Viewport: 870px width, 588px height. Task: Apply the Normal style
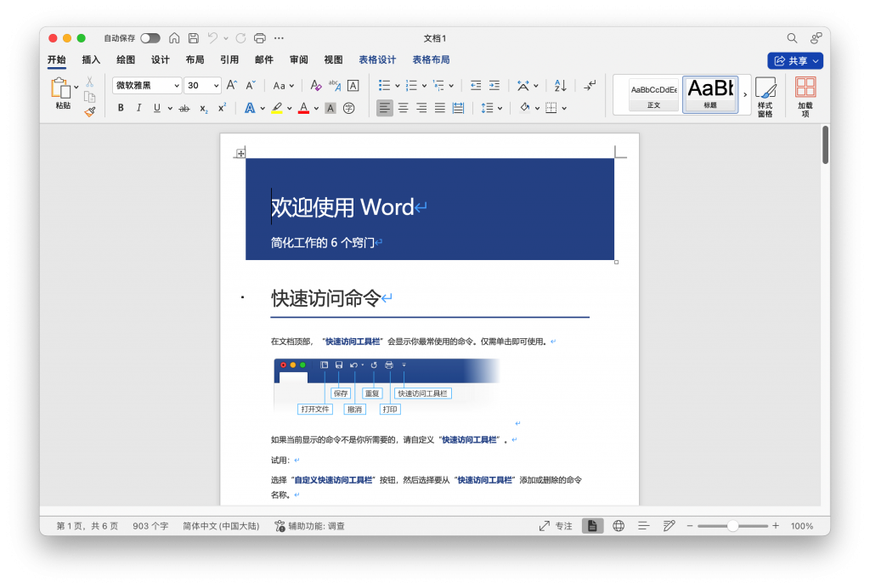[653, 95]
